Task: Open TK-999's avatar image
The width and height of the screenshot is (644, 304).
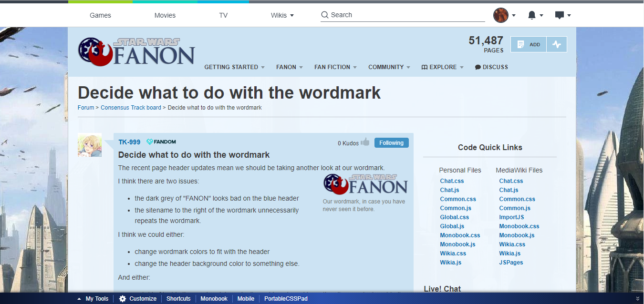Action: click(90, 145)
